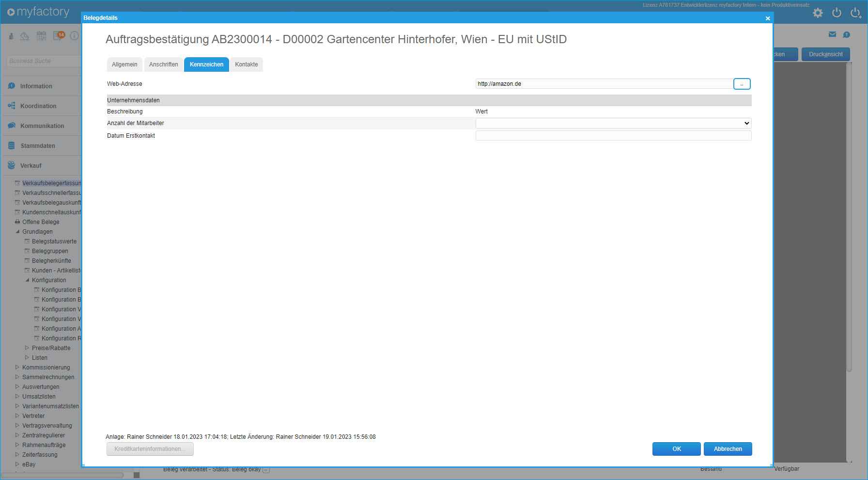Switch to the Anschriften tab
The height and width of the screenshot is (480, 868).
163,64
